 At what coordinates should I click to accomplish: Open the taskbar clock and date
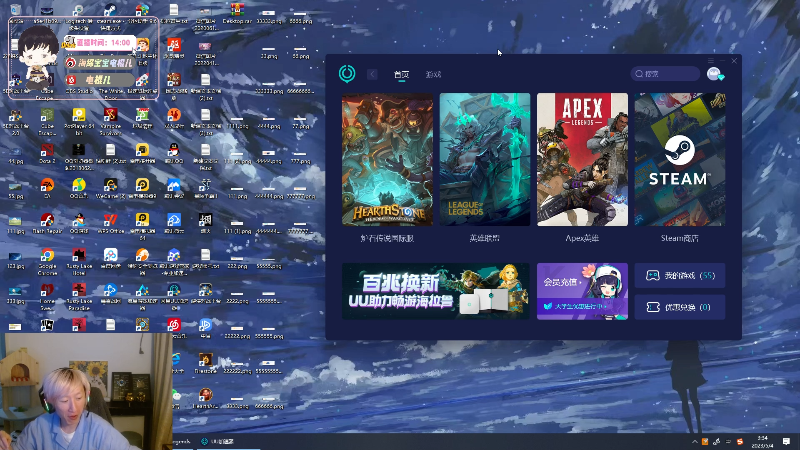click(x=762, y=442)
